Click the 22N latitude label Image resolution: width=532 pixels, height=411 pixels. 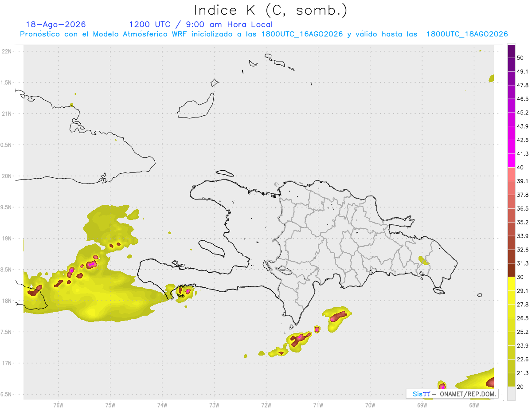pyautogui.click(x=7, y=51)
